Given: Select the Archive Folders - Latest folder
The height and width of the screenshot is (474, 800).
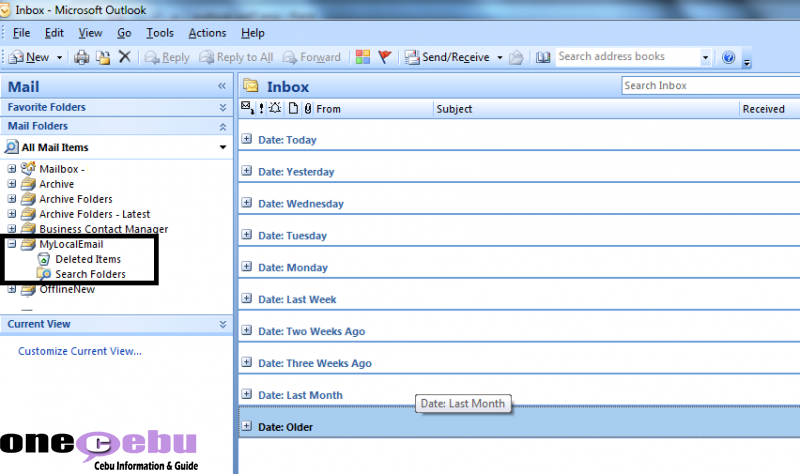Looking at the screenshot, I should point(94,214).
